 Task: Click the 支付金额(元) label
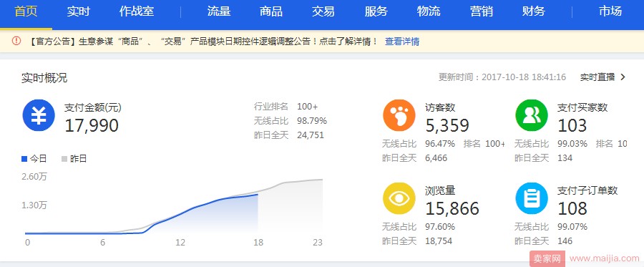93,107
